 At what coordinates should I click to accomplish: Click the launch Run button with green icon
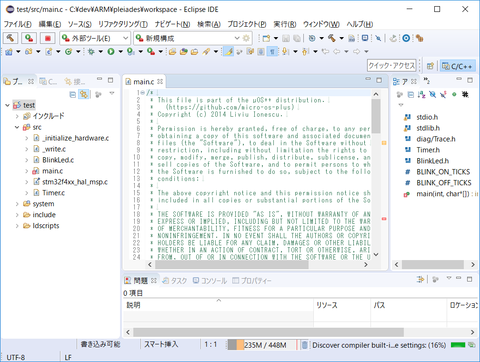[x=29, y=38]
